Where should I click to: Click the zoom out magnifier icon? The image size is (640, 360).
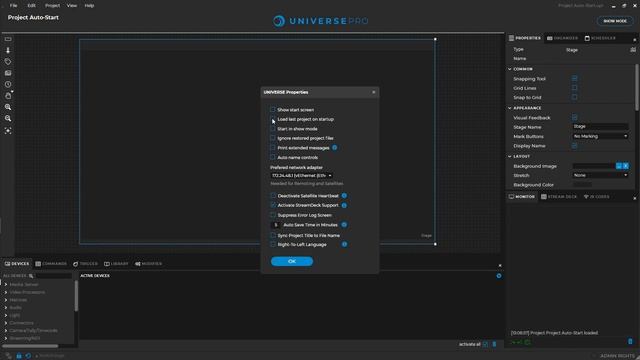coord(8,118)
